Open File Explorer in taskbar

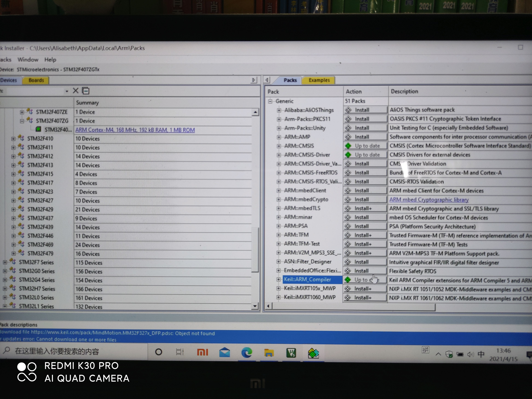pyautogui.click(x=269, y=353)
